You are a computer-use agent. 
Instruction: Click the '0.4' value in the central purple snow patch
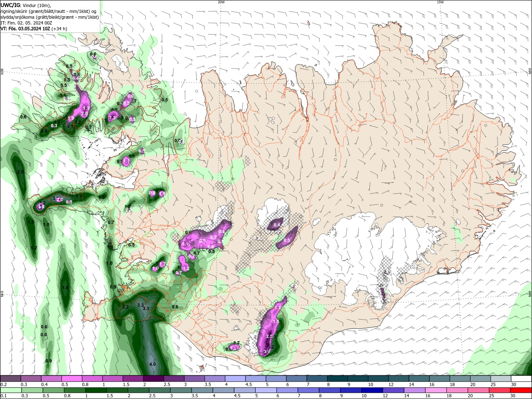click(x=277, y=225)
